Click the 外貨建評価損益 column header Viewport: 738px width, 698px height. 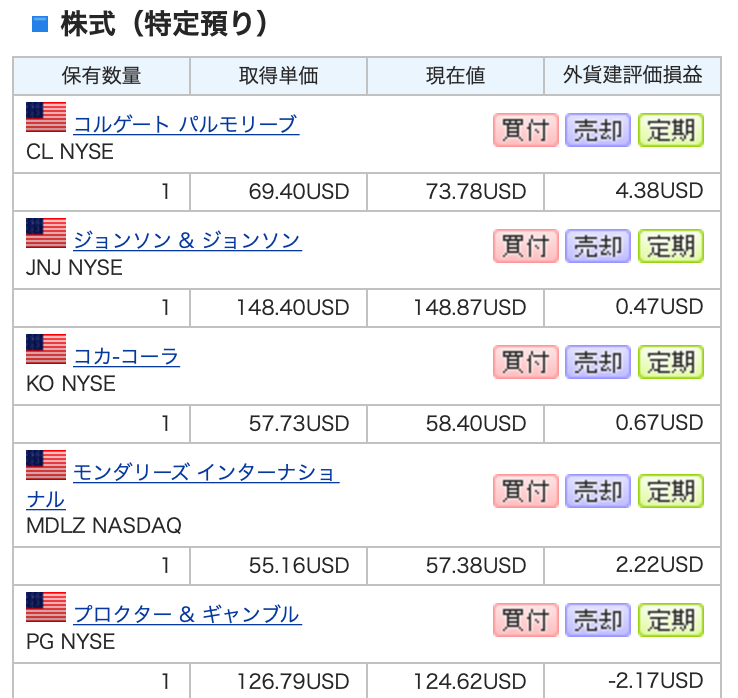point(632,76)
